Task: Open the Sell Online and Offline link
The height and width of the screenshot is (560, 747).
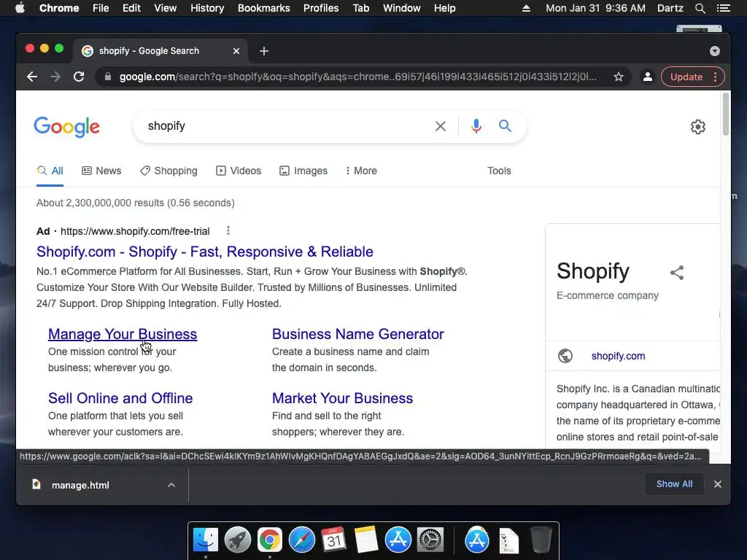Action: (x=120, y=399)
